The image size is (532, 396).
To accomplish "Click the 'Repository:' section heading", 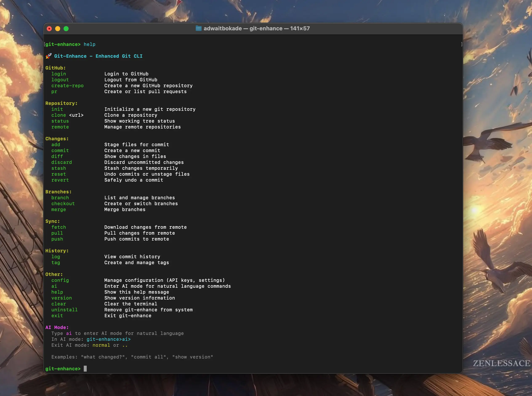I will (x=61, y=103).
